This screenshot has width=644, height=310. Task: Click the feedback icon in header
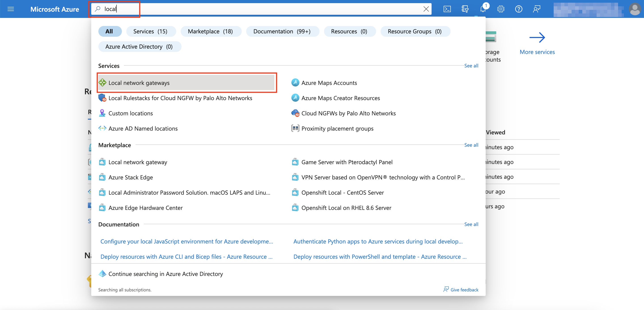click(x=536, y=9)
